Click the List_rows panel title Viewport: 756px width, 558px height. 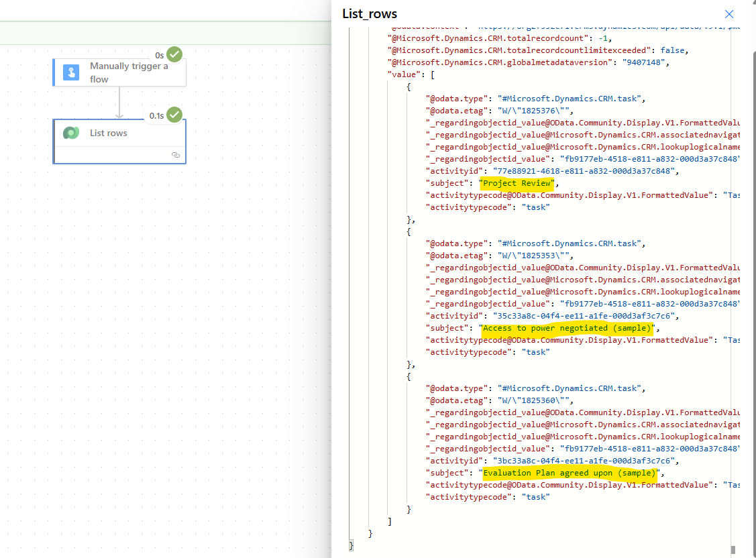[370, 13]
